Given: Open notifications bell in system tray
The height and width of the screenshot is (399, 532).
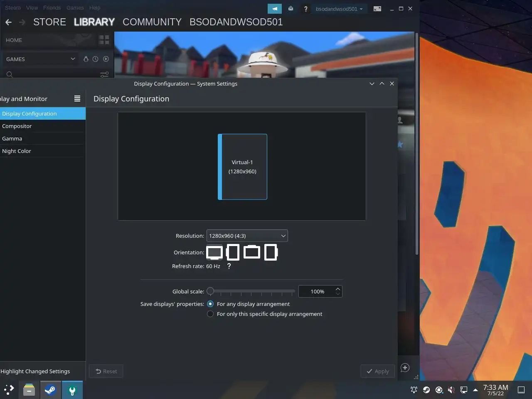Looking at the screenshot, I should [x=414, y=390].
